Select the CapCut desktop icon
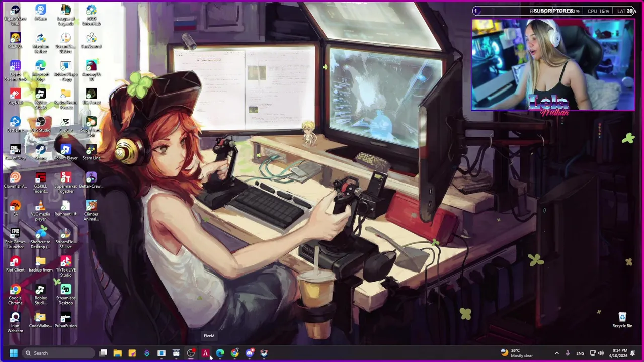The image size is (644, 362). click(x=66, y=125)
